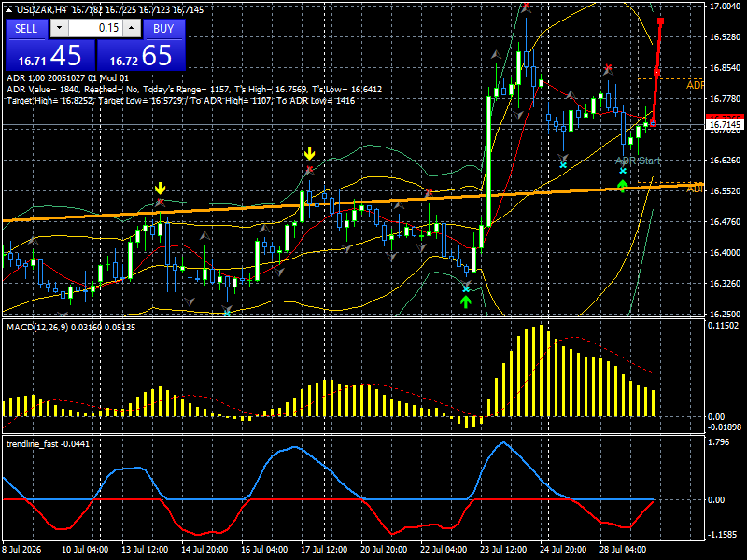Click the 10 Jul 04:00 time label
Image resolution: width=747 pixels, height=560 pixels.
click(85, 550)
